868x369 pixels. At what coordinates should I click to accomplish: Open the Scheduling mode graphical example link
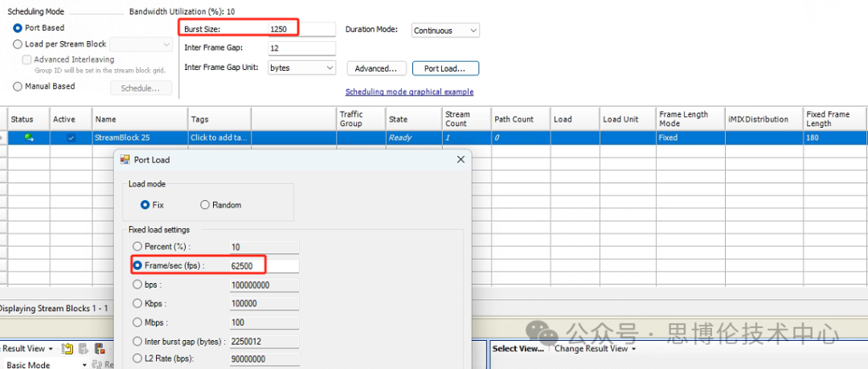click(409, 92)
